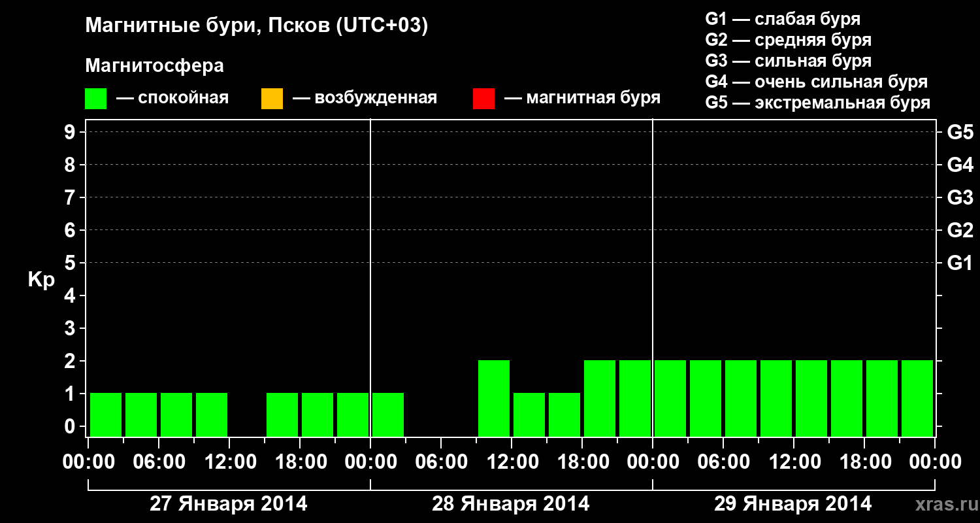
Task: Click the right-axis 'G1' level label
Action: (x=960, y=263)
